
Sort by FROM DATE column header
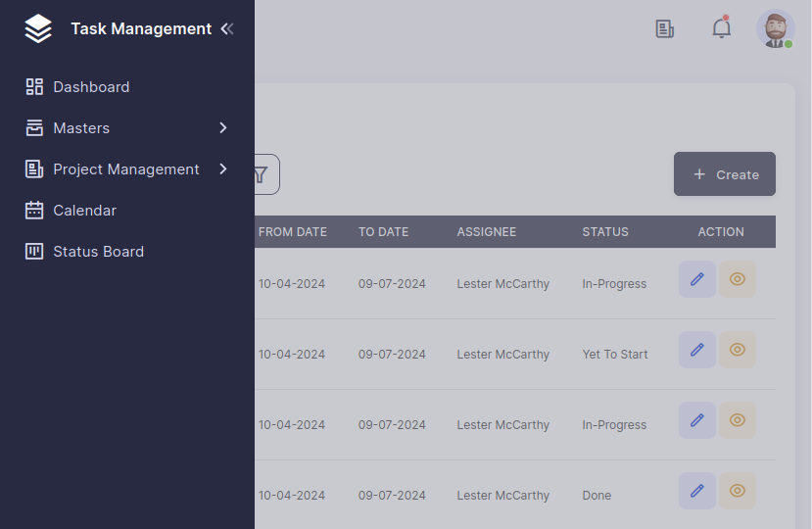pos(293,232)
